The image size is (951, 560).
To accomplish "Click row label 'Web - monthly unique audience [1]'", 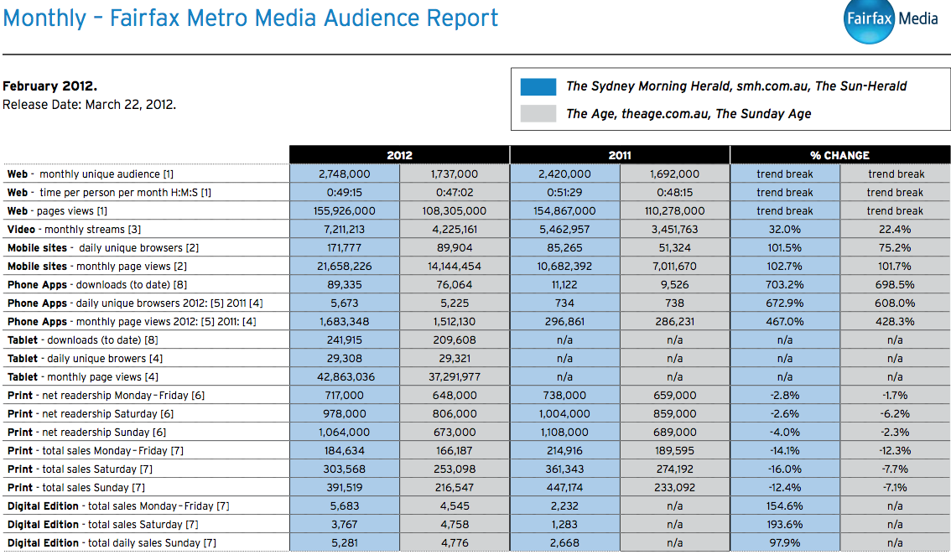I will point(91,174).
